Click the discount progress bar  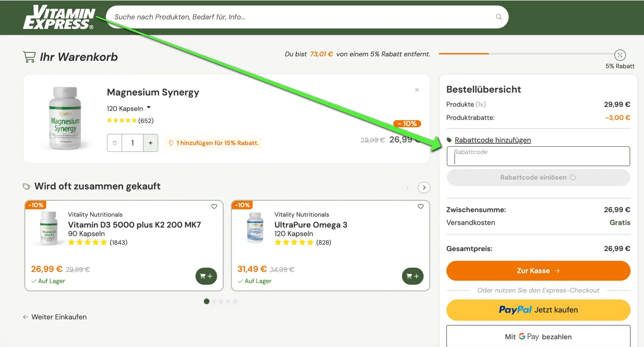[x=526, y=54]
